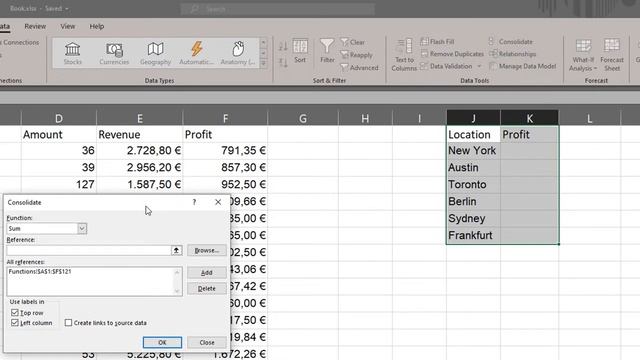The image size is (640, 360).
Task: Select column D header
Action: click(59, 118)
